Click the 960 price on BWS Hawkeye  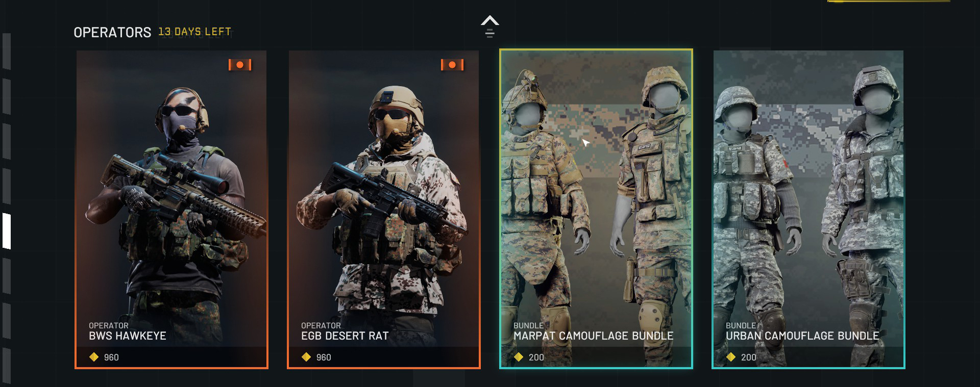111,357
